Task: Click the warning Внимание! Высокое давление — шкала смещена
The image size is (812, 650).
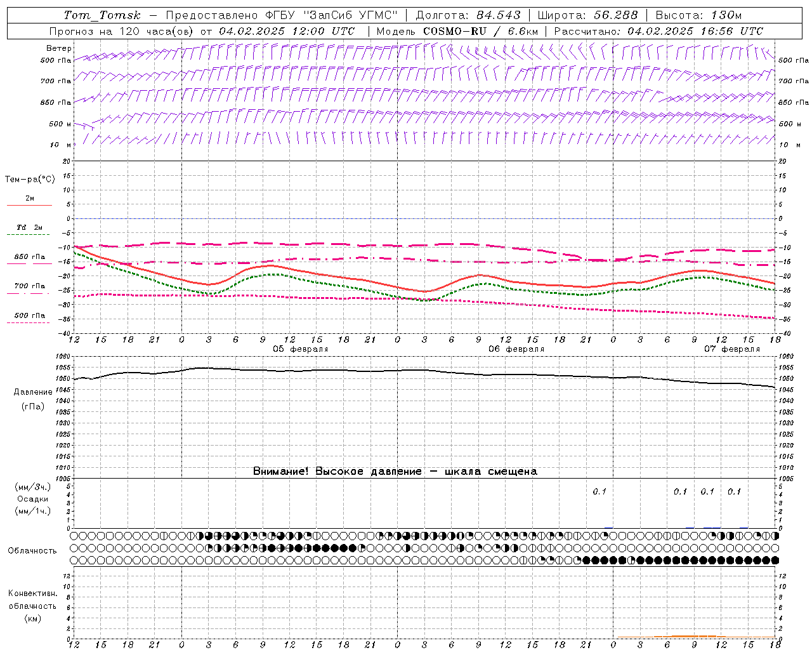Action: tap(395, 471)
